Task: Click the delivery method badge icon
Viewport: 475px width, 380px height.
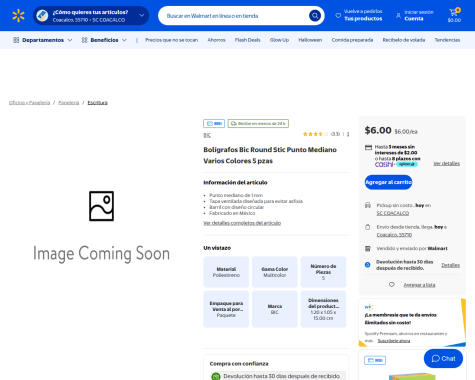Action: point(42,16)
